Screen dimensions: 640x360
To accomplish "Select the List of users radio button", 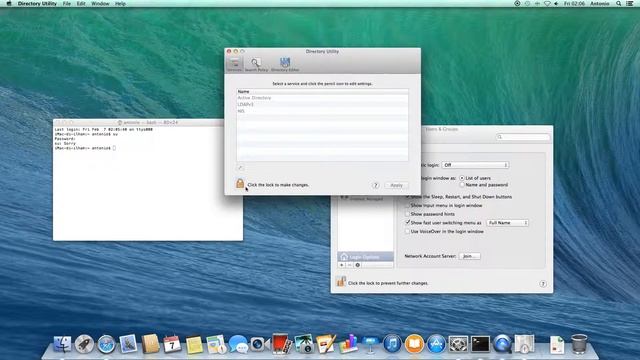I will [x=462, y=178].
